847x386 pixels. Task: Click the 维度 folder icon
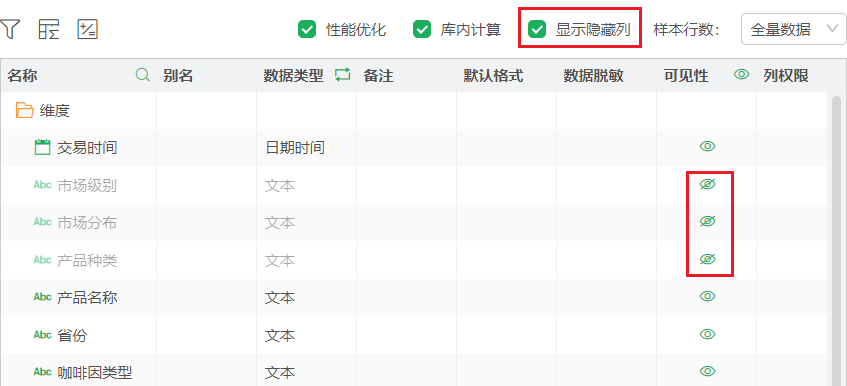click(x=24, y=111)
